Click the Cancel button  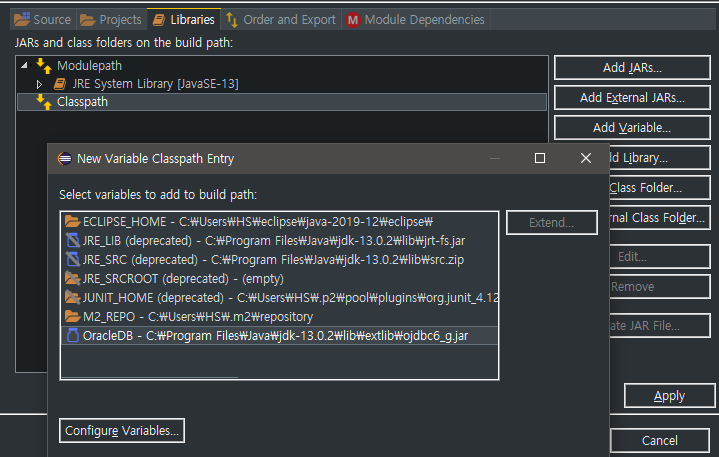659,440
